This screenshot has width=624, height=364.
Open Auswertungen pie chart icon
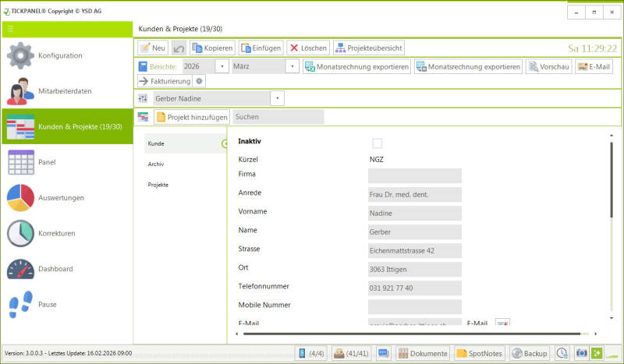pos(20,198)
